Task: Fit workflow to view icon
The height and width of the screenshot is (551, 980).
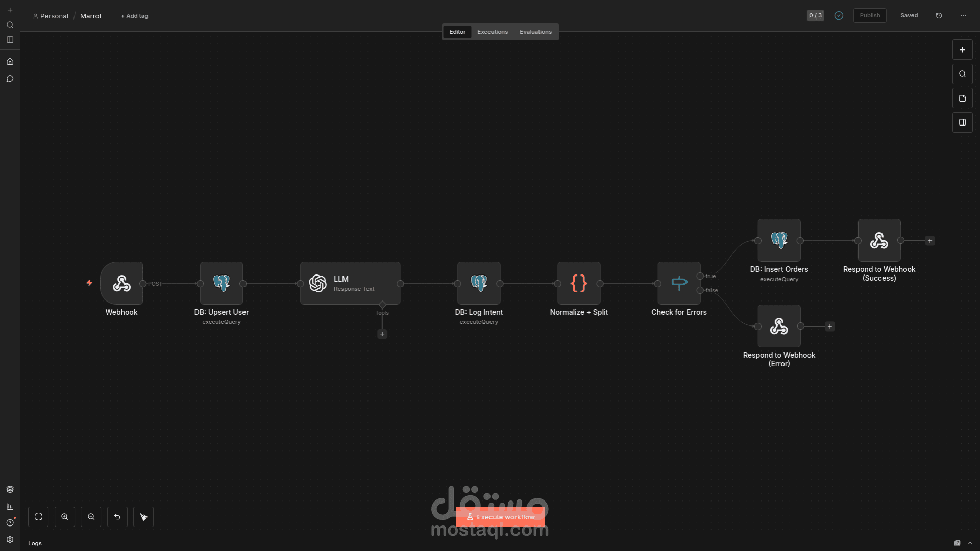Action: coord(38,517)
